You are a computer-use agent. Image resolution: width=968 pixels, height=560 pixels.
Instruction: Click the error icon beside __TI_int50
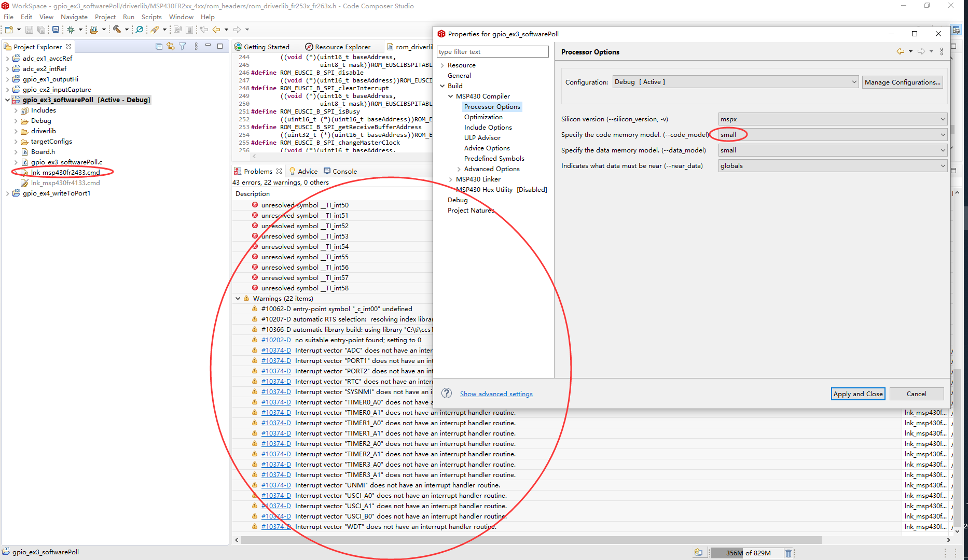pyautogui.click(x=255, y=205)
